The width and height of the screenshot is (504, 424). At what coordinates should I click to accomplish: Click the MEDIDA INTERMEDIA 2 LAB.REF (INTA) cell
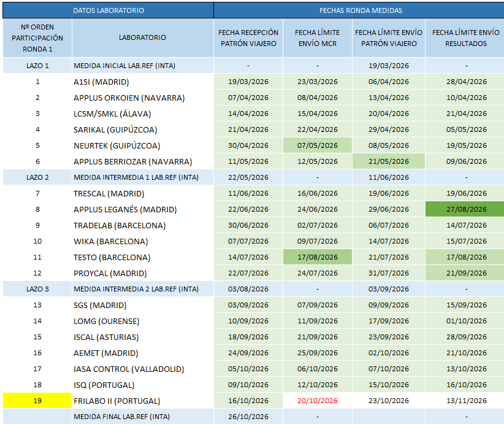click(x=143, y=289)
